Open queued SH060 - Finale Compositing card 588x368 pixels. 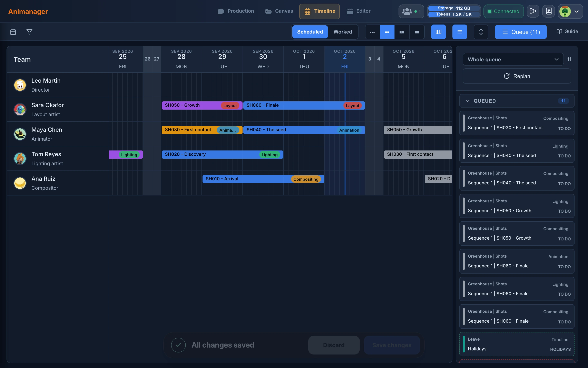coord(517,316)
